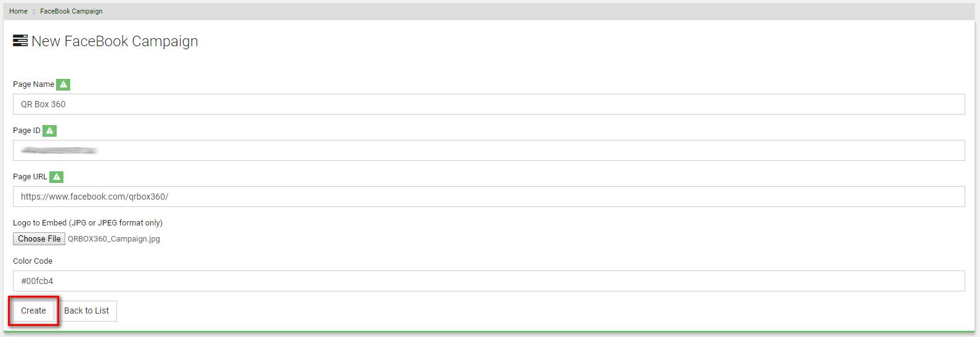
Task: Click into the Page ID input field
Action: point(489,150)
